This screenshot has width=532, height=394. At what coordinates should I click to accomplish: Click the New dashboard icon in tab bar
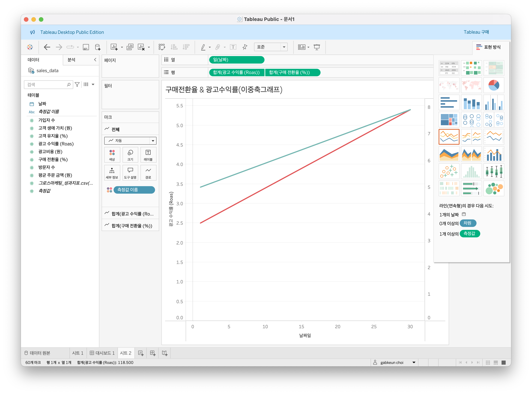pos(153,353)
